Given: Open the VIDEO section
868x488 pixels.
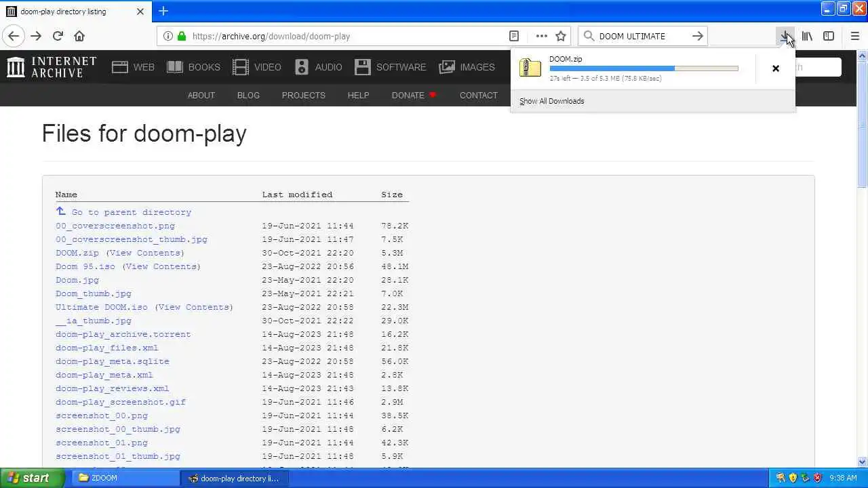Looking at the screenshot, I should (257, 67).
